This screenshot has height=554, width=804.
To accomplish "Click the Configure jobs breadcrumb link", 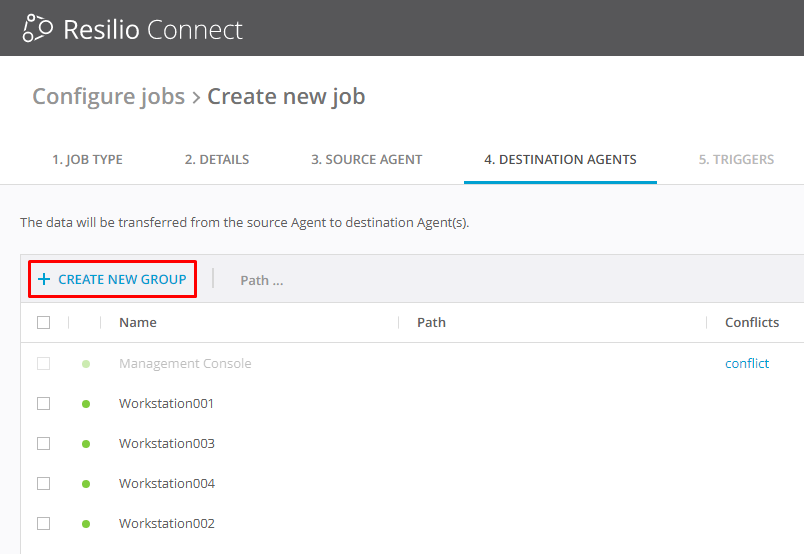I will point(108,97).
